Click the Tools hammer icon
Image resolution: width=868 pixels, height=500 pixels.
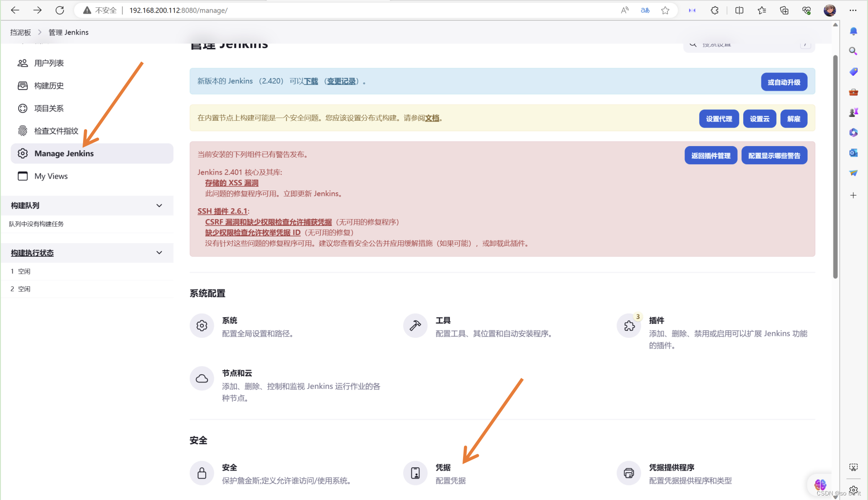[415, 325]
